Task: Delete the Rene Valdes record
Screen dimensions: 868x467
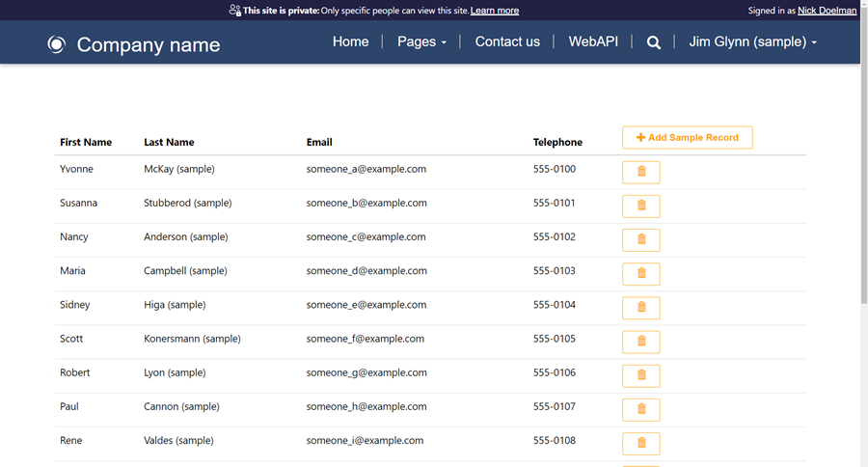Action: tap(641, 443)
